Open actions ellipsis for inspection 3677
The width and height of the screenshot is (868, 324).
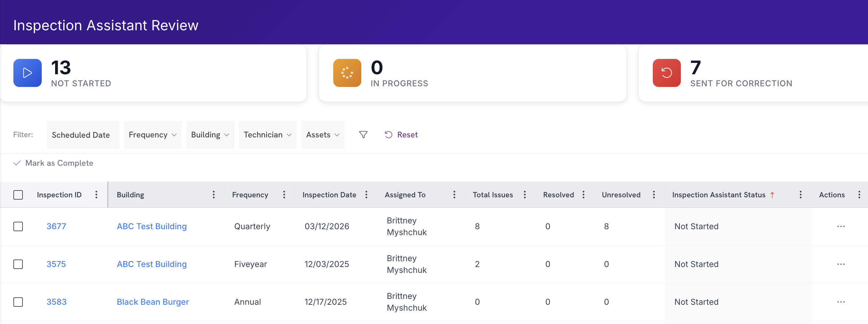click(841, 226)
